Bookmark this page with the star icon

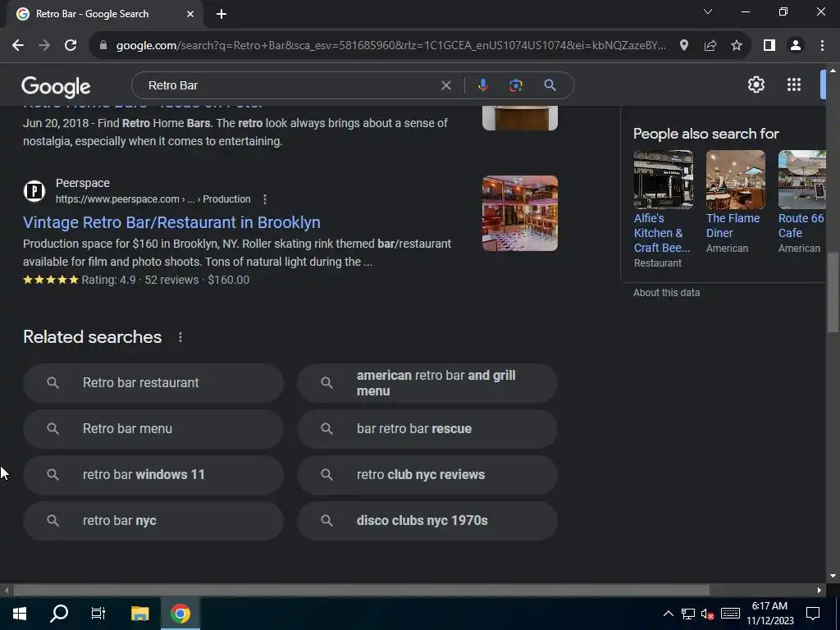(x=737, y=46)
